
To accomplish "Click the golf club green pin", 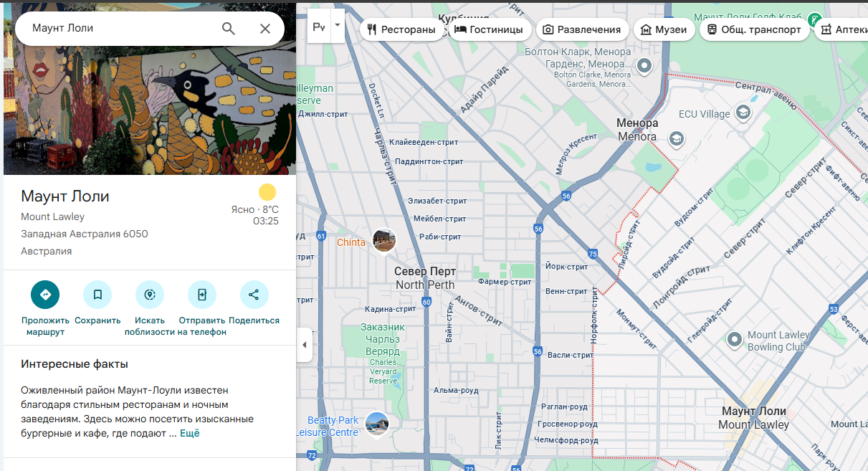I will tap(814, 19).
